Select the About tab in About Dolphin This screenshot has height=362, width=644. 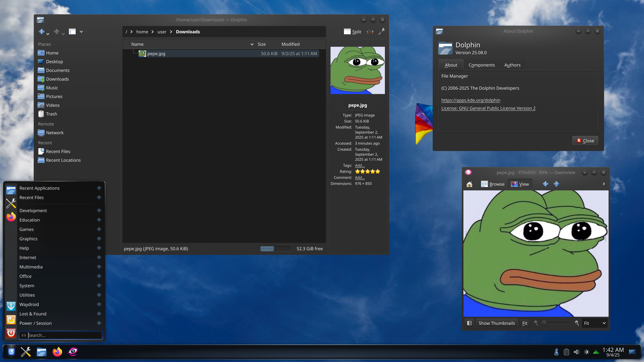[x=451, y=65]
